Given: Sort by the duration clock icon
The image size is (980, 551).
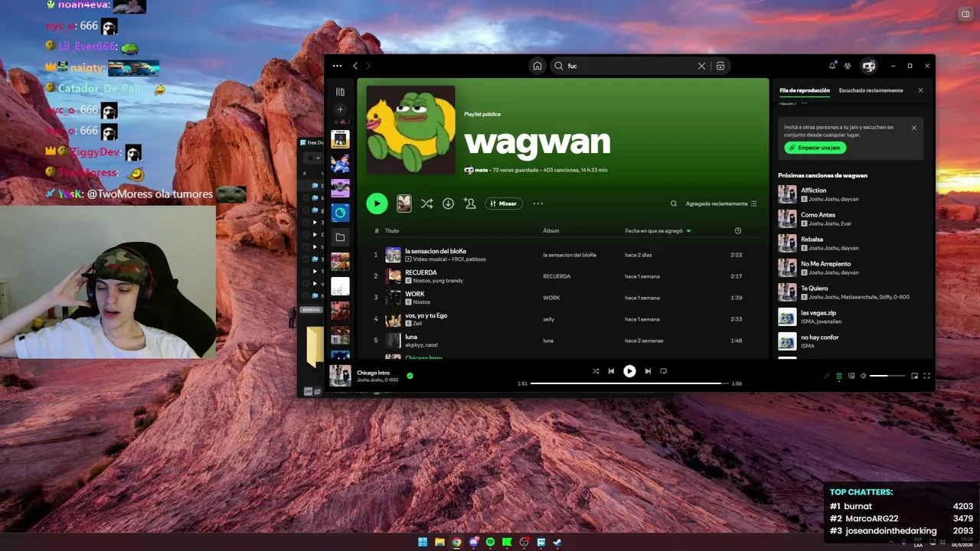Looking at the screenshot, I should pyautogui.click(x=738, y=230).
